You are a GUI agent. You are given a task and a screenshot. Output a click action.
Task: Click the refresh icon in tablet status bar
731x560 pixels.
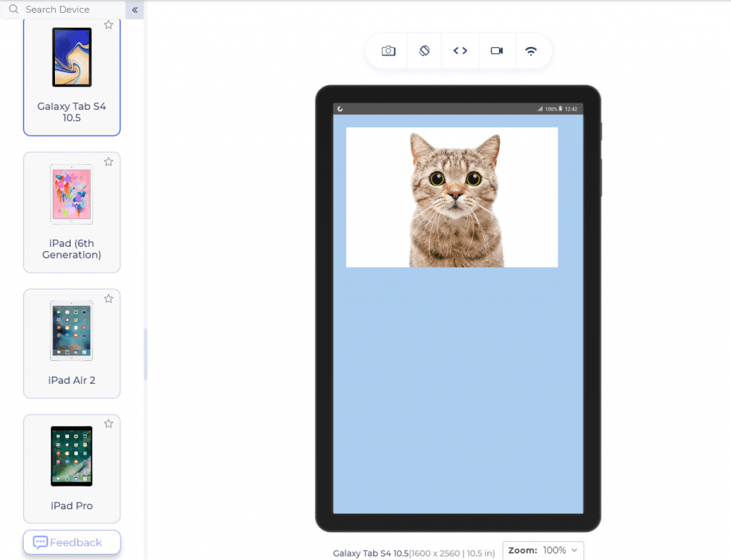pyautogui.click(x=340, y=109)
